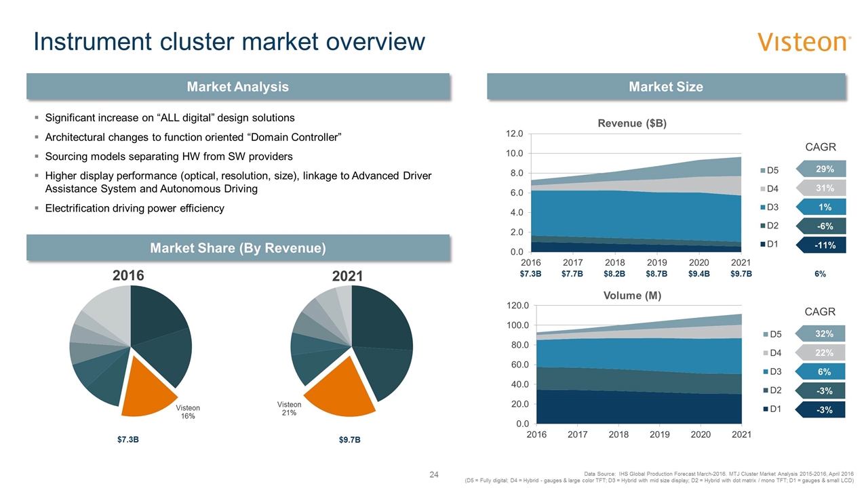Viewport: 868px width, 488px height.
Task: Click the "Market Share (By Revenue)" banner
Action: (x=238, y=248)
